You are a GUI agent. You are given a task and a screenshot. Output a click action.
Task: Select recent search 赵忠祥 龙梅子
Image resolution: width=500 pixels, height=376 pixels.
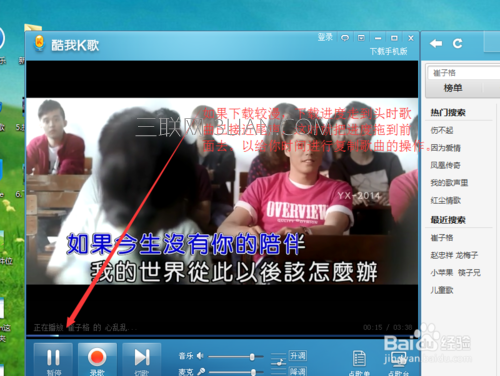point(454,255)
